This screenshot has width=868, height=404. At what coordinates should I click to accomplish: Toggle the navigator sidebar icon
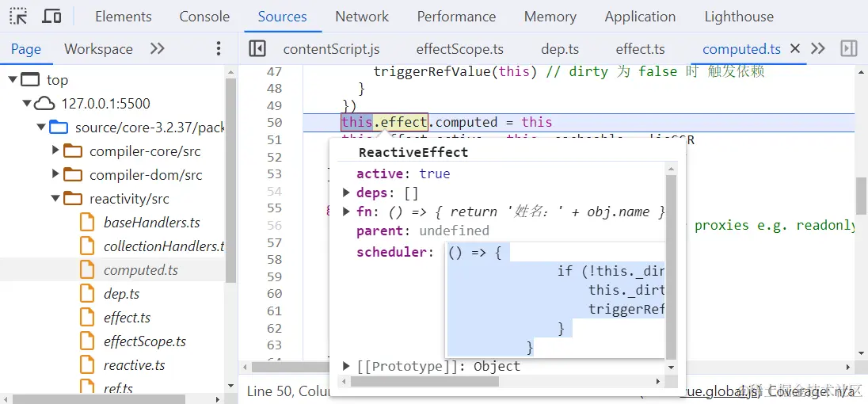point(257,48)
